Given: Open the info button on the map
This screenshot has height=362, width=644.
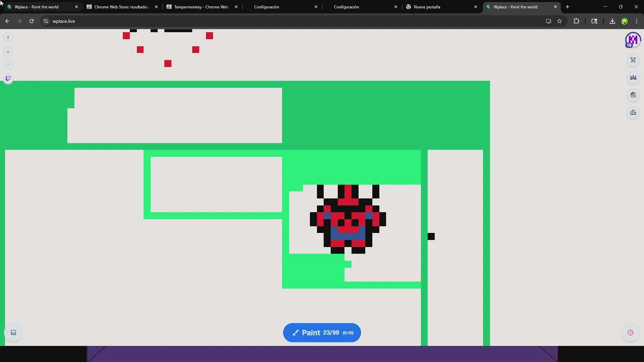Looking at the screenshot, I should pyautogui.click(x=8, y=37).
